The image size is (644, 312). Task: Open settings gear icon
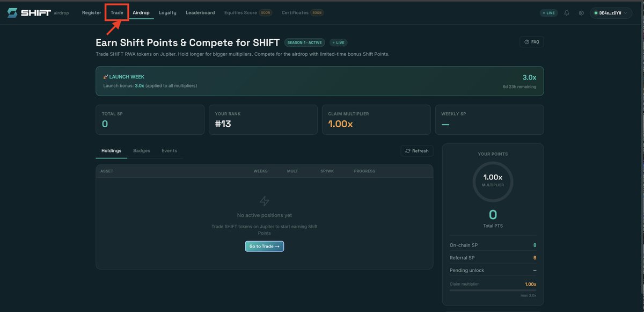coord(581,13)
